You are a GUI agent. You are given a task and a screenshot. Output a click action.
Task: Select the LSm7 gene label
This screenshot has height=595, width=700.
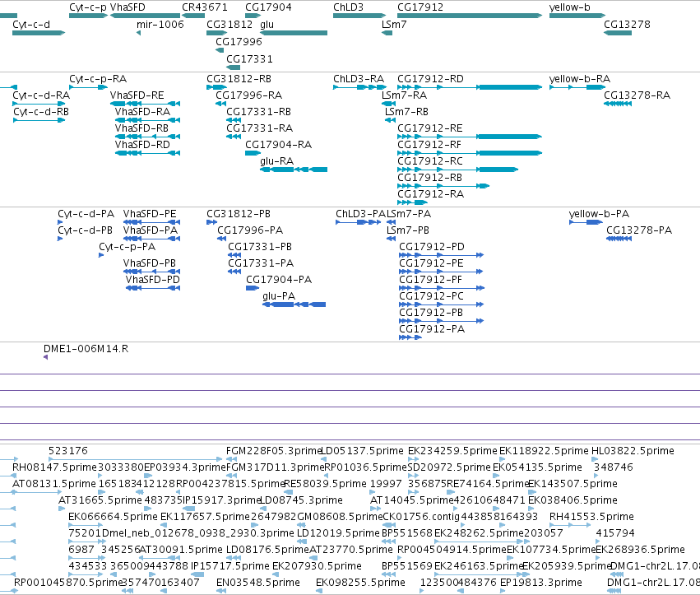coord(394,24)
